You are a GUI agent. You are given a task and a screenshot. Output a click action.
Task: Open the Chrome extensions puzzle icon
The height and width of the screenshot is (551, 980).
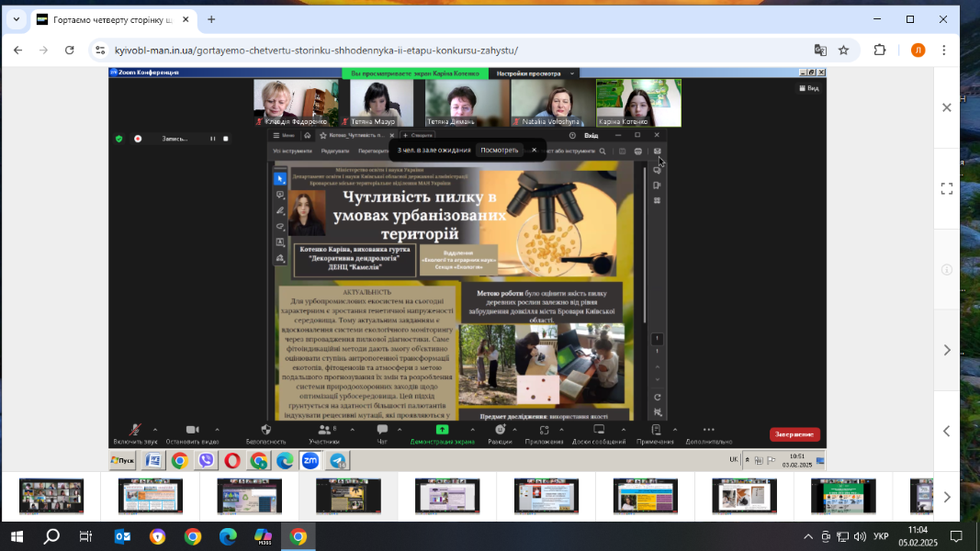pos(879,51)
